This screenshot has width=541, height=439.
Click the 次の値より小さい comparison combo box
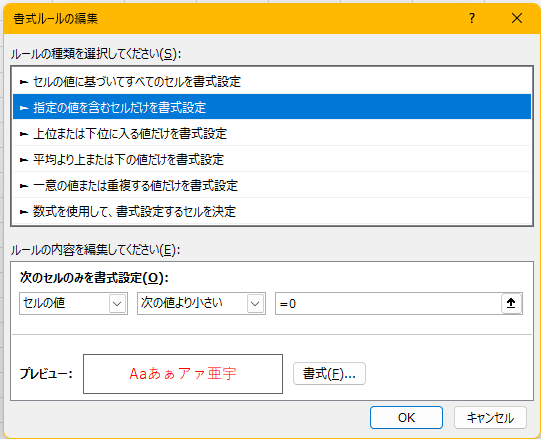tap(201, 304)
